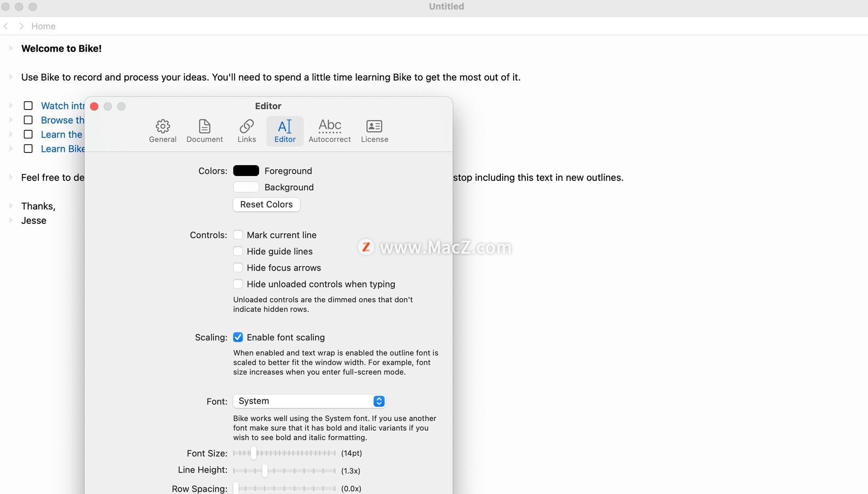This screenshot has height=494, width=868.
Task: Check the Browse row checkbox
Action: [x=28, y=120]
